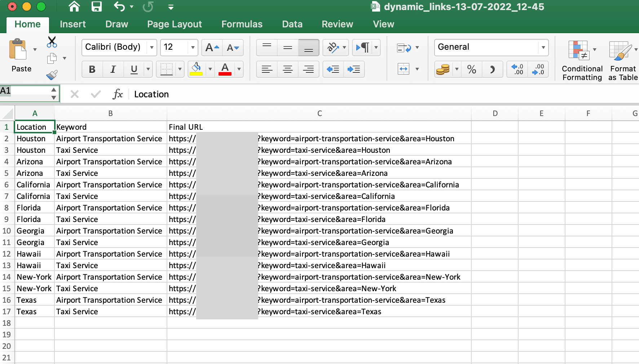Set Top Align for cells
Image resolution: width=639 pixels, height=364 pixels.
click(x=267, y=47)
